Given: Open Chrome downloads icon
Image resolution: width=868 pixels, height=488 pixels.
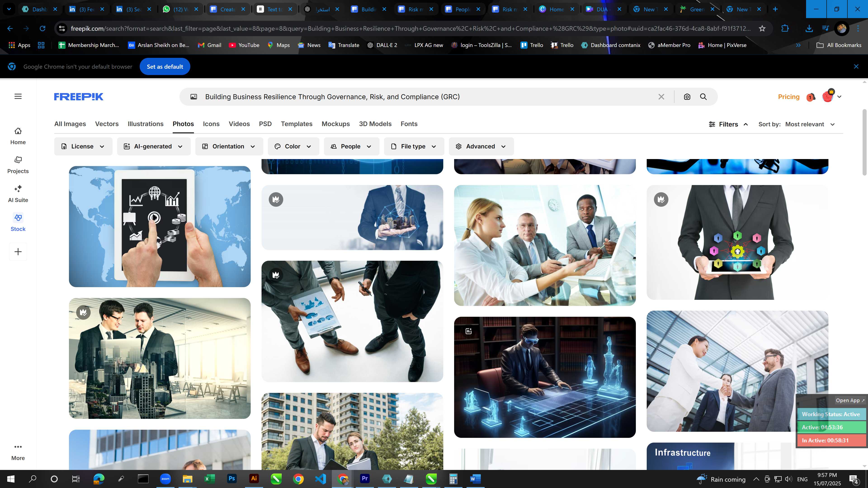Looking at the screenshot, I should [809, 29].
